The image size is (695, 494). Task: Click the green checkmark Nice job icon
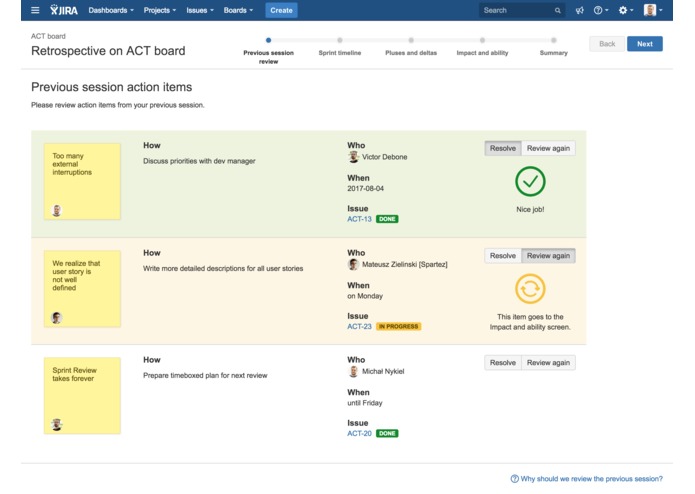tap(530, 181)
